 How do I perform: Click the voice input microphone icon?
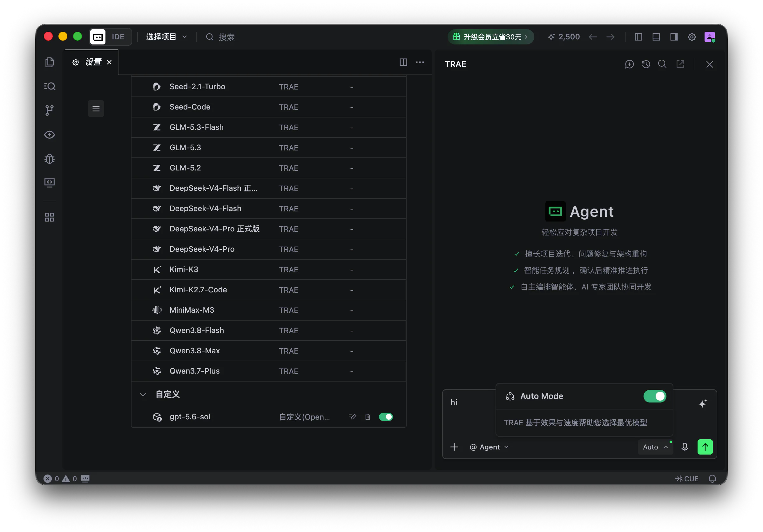point(684,447)
